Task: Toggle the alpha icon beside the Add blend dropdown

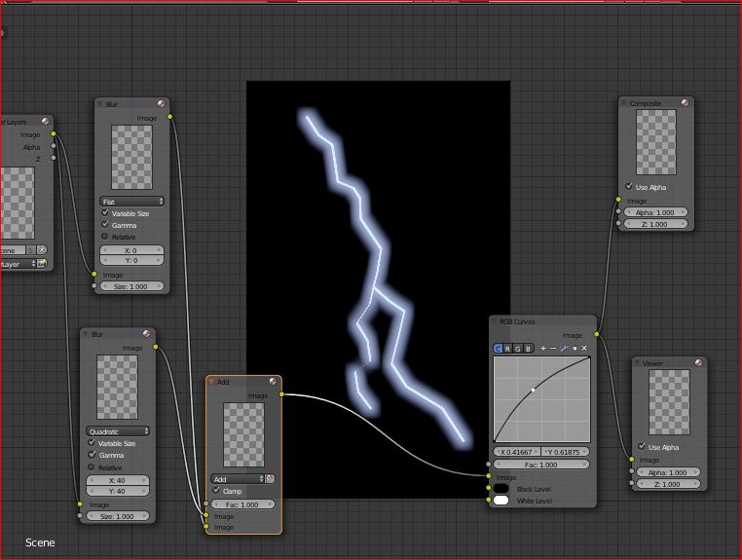Action: point(270,478)
